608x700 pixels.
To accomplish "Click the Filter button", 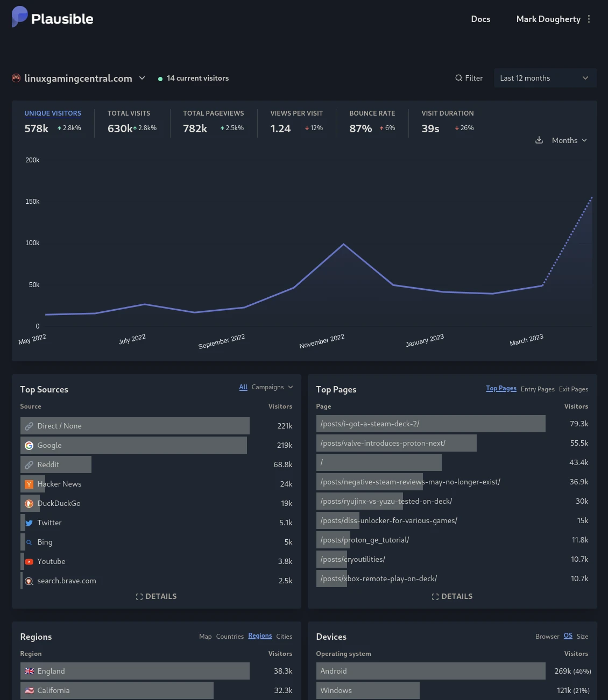I will click(x=469, y=78).
